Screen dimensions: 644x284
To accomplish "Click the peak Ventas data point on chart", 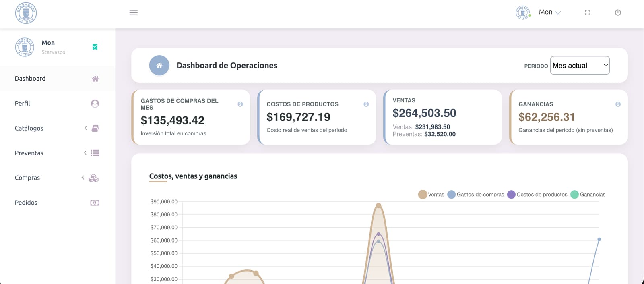I will pyautogui.click(x=378, y=206).
